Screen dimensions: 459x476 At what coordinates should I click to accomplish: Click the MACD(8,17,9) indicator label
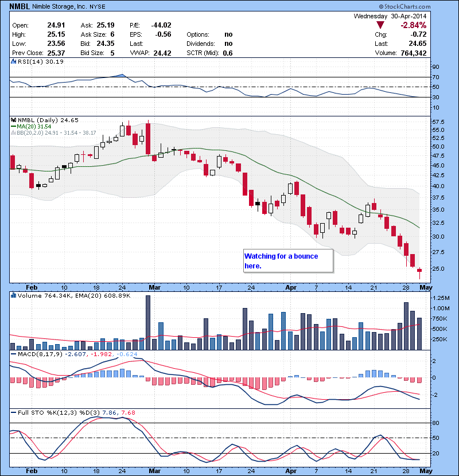tap(40, 354)
